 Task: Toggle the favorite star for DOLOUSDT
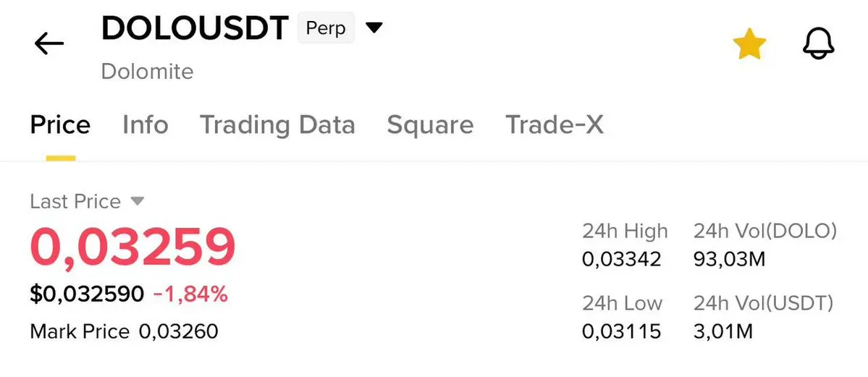click(x=749, y=45)
